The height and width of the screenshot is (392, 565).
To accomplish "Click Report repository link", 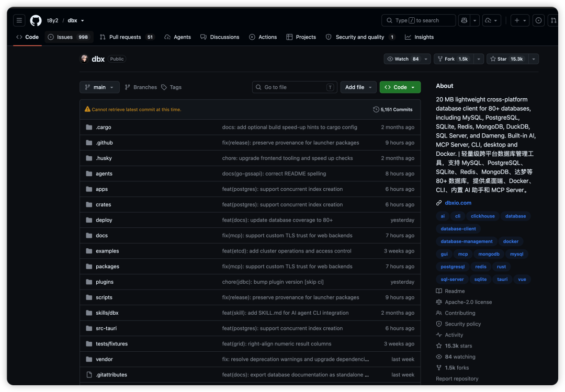I will coord(457,379).
